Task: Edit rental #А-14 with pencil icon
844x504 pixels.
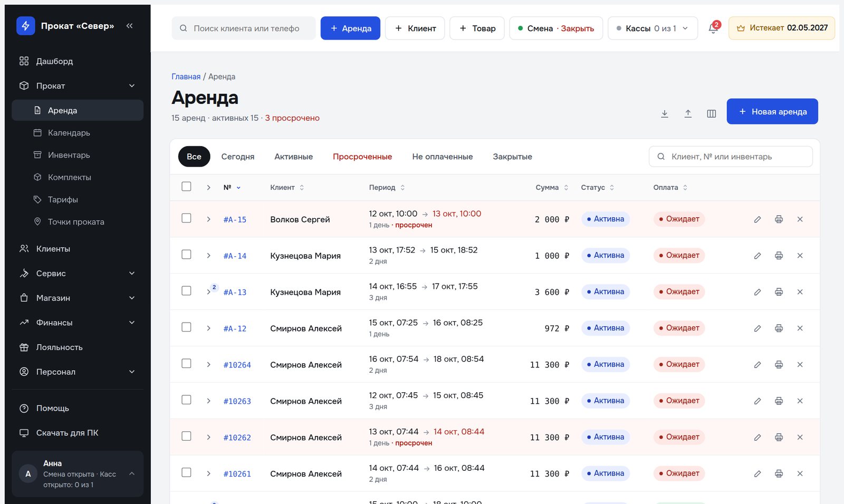Action: pyautogui.click(x=757, y=256)
